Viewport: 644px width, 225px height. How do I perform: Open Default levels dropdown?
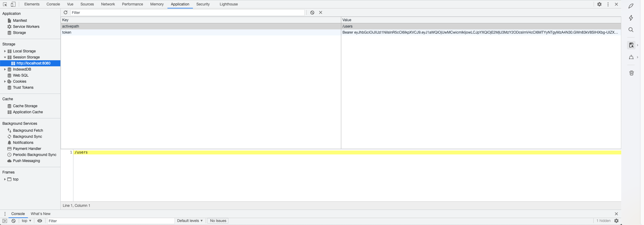coord(190,221)
